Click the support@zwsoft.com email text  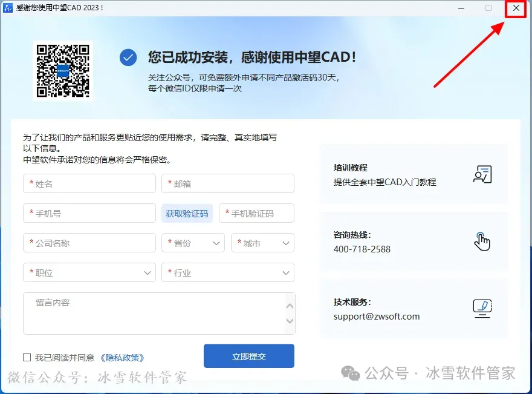click(x=377, y=317)
